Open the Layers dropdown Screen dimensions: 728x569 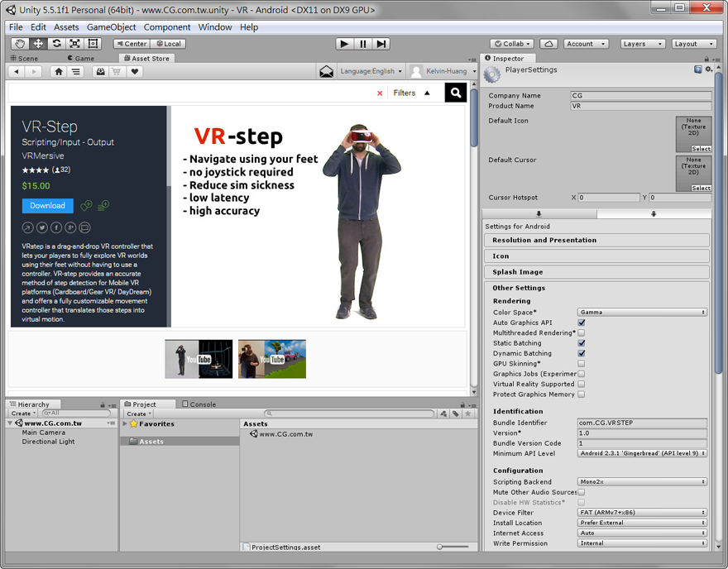643,44
